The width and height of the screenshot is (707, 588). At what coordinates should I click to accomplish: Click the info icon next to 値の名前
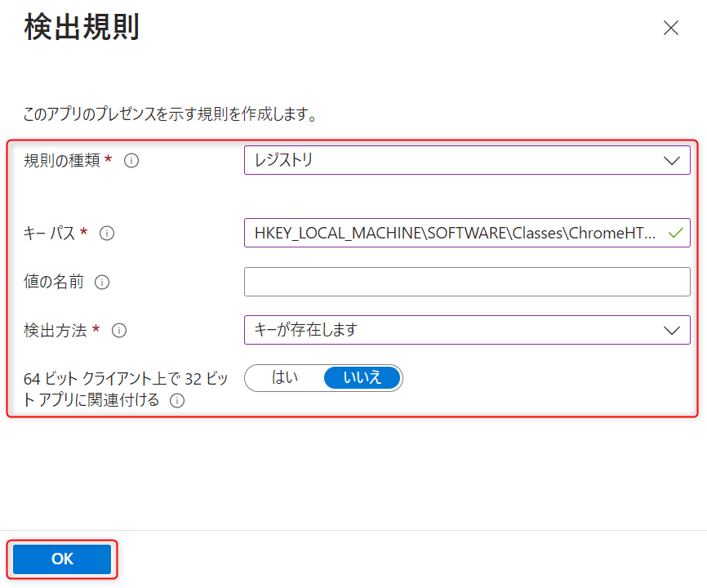(x=102, y=283)
